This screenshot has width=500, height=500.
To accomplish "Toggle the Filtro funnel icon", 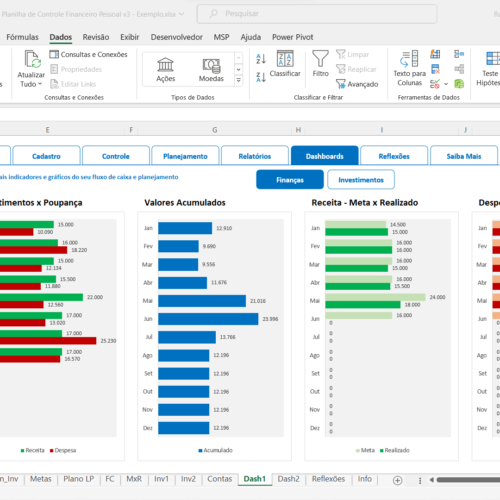I will [320, 63].
